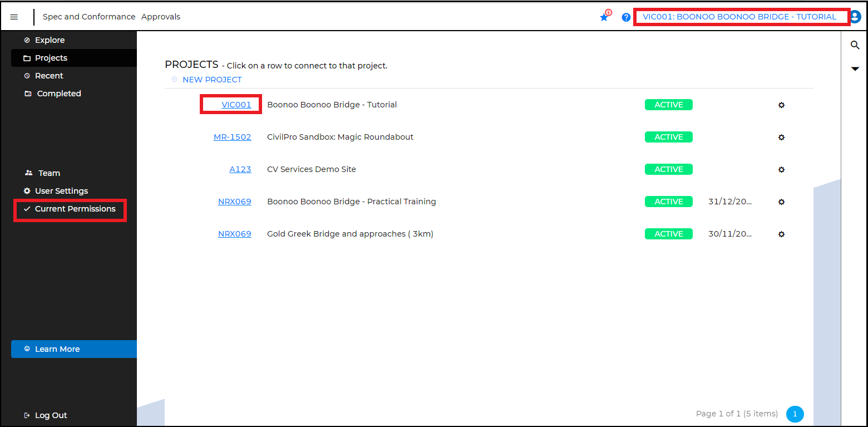Open Current Permissions in sidebar
The width and height of the screenshot is (868, 427).
coord(75,209)
